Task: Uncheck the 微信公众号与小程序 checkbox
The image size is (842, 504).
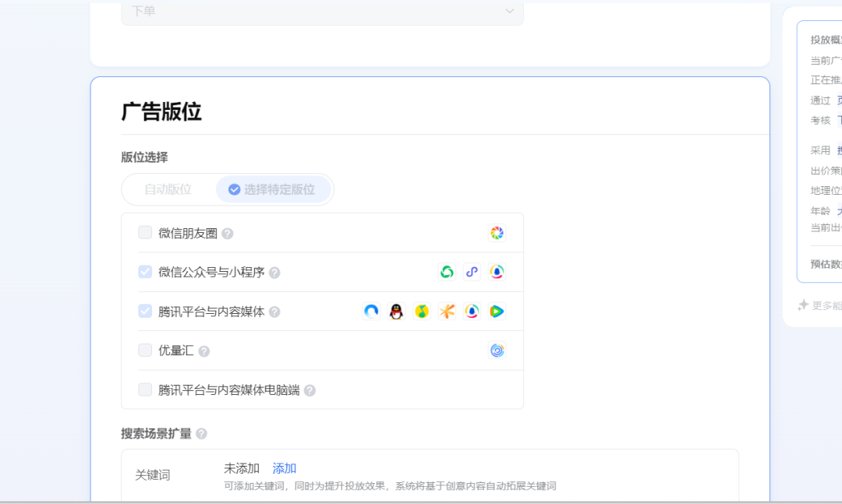Action: (145, 272)
